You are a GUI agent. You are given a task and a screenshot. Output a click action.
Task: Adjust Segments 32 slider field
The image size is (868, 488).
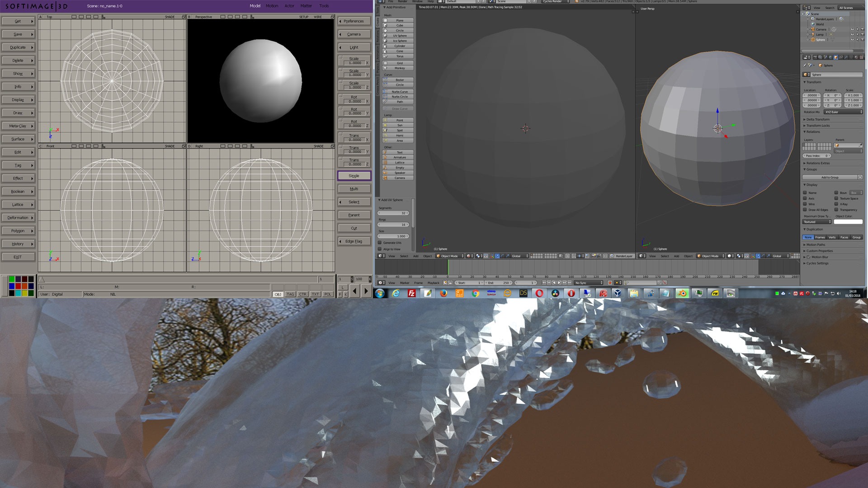click(393, 213)
